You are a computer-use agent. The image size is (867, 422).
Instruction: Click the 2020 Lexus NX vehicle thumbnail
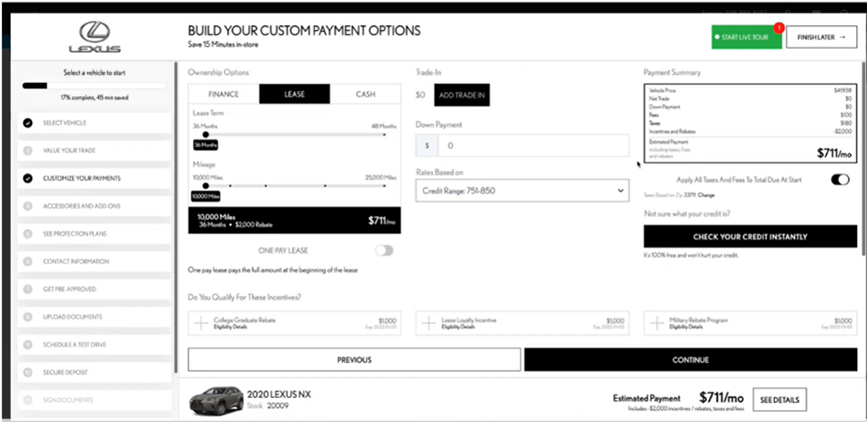click(216, 400)
